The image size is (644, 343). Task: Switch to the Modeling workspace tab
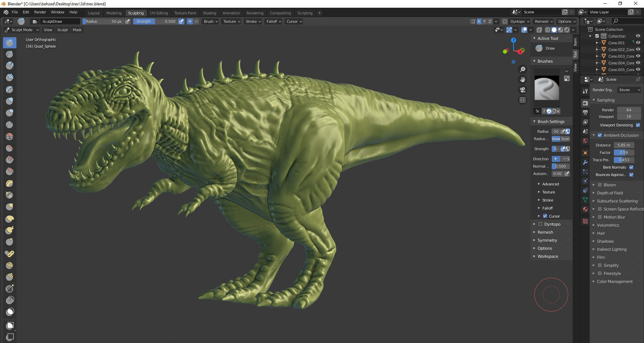point(114,13)
